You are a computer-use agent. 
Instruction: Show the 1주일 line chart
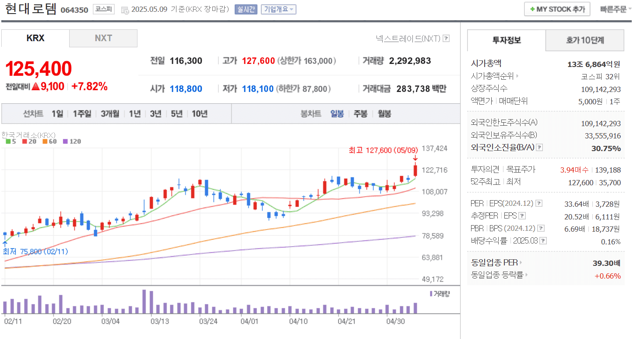click(x=82, y=114)
